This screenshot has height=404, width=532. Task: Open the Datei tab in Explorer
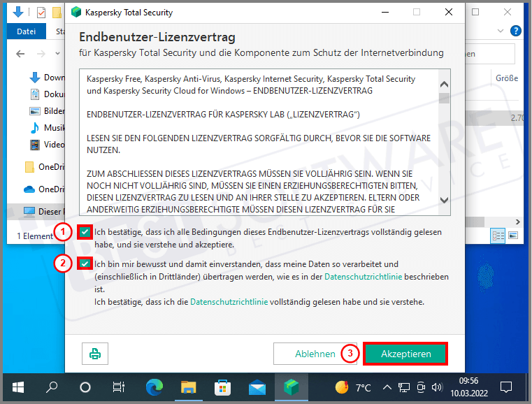point(26,31)
